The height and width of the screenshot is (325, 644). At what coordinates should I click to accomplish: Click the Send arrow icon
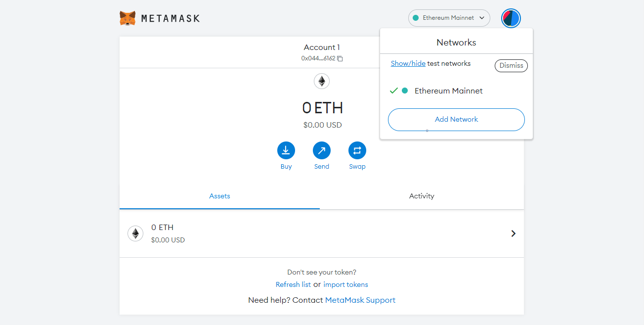coord(321,150)
